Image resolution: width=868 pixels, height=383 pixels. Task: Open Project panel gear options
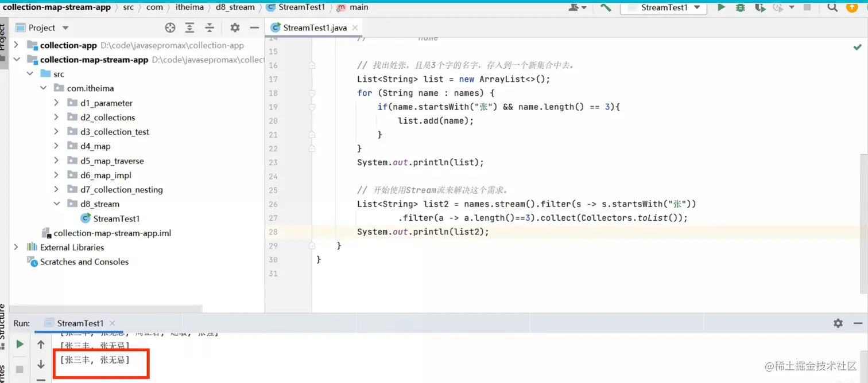pos(235,28)
